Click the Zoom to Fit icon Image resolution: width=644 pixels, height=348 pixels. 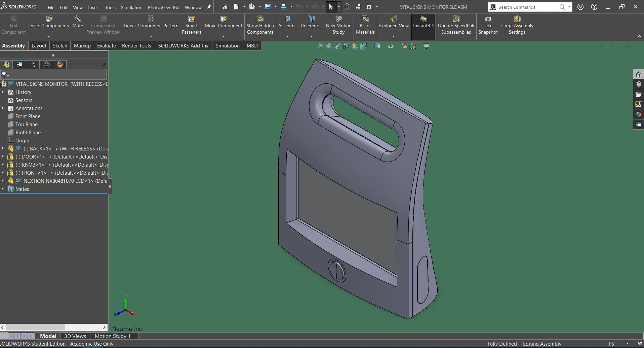pyautogui.click(x=320, y=46)
